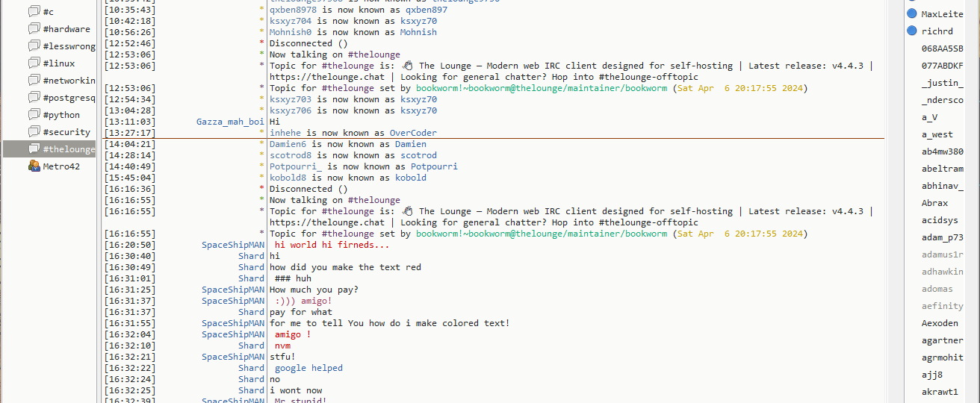Select user agartner in the user list
The width and height of the screenshot is (980, 403).
(x=942, y=340)
